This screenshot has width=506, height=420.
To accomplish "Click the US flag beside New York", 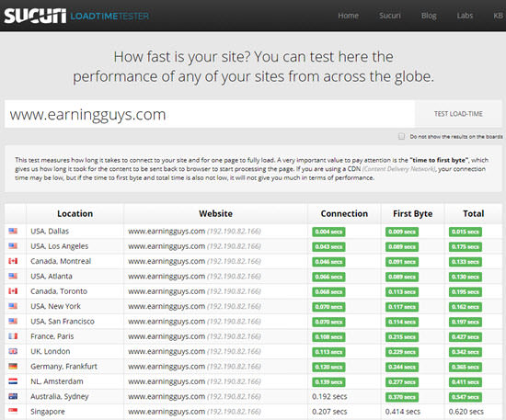I will 13,306.
